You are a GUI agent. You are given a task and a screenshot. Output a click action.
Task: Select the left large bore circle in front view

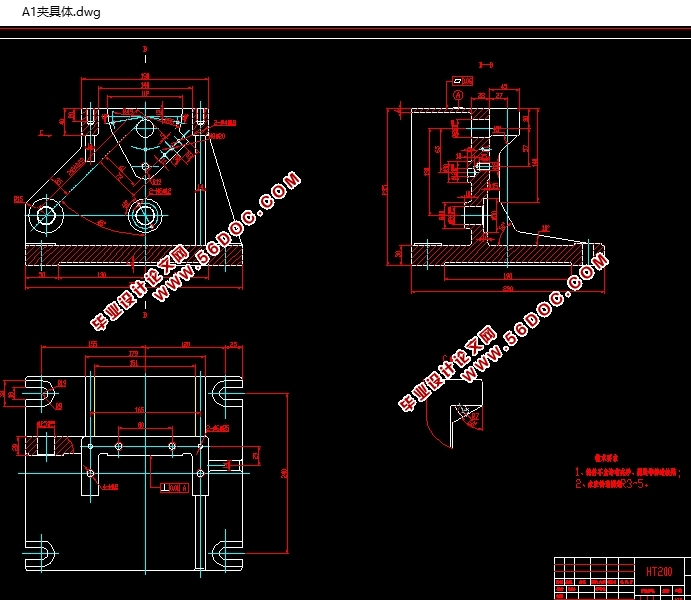point(45,214)
